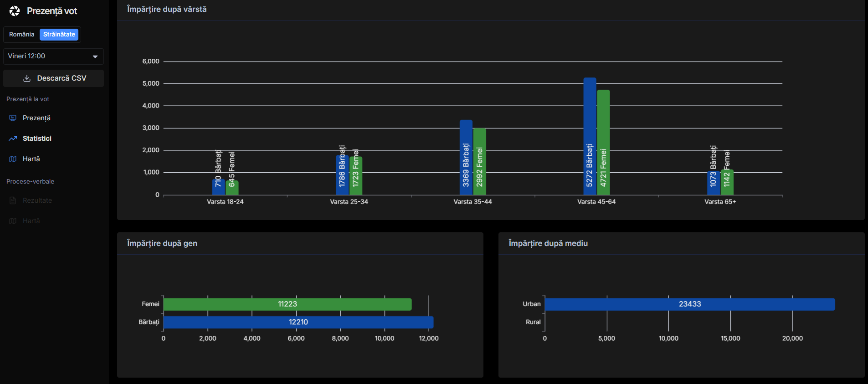Open the Hartă page under Prezență la vot
Viewport: 868px width, 384px height.
point(31,159)
